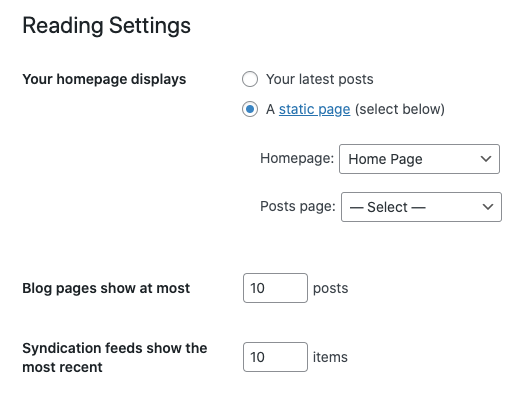Expand the Posts page dropdown
526x401 pixels.
[421, 207]
